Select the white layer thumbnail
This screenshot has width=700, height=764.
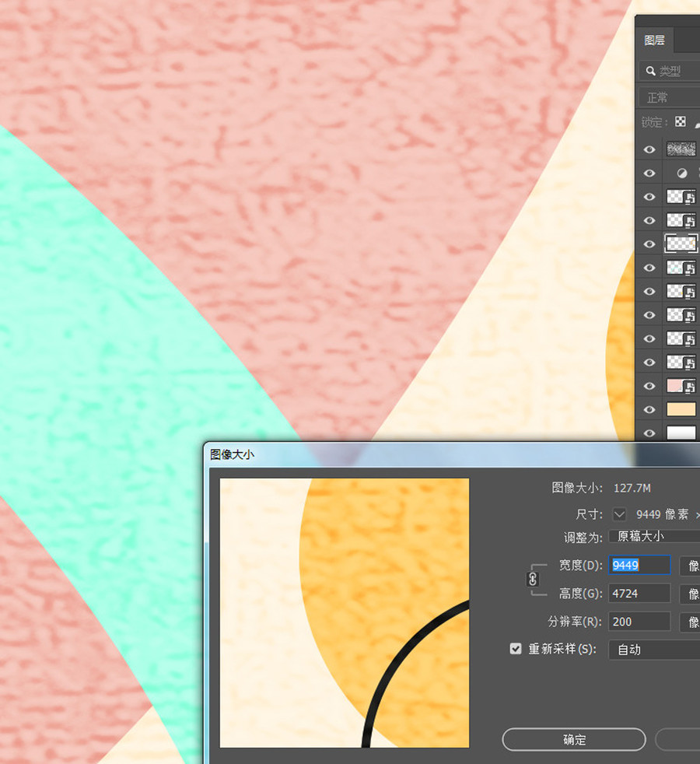pyautogui.click(x=681, y=433)
